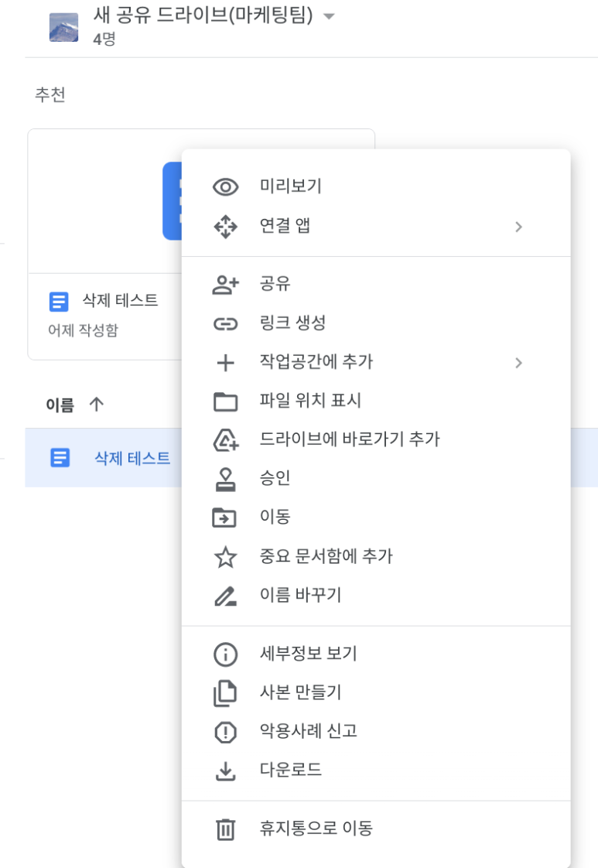Click the Docs icon in the suggested card

point(59,302)
